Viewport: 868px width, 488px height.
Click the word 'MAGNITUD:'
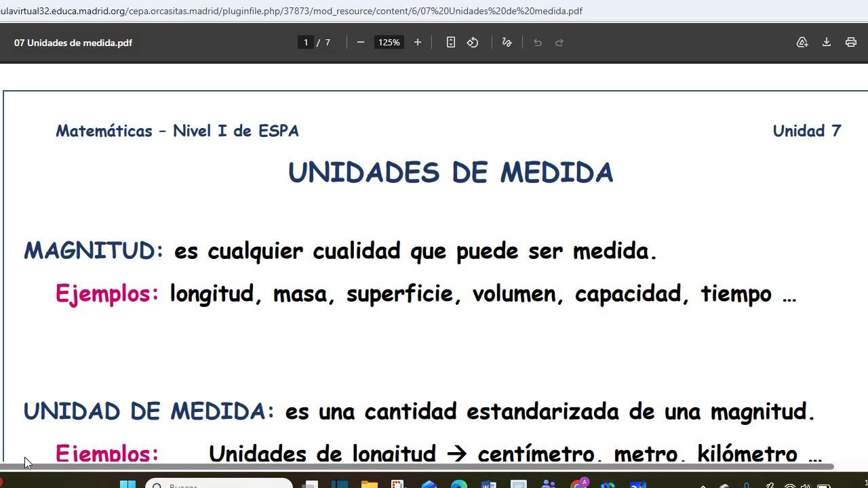[94, 251]
